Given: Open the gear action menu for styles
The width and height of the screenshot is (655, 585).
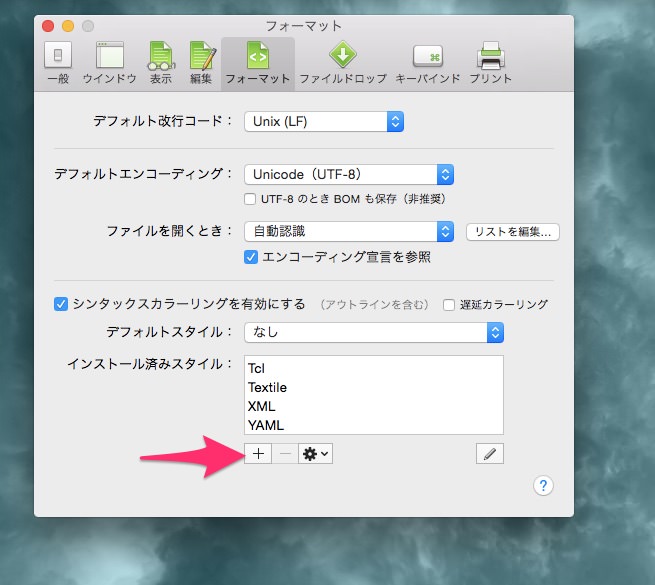Looking at the screenshot, I should click(x=315, y=454).
